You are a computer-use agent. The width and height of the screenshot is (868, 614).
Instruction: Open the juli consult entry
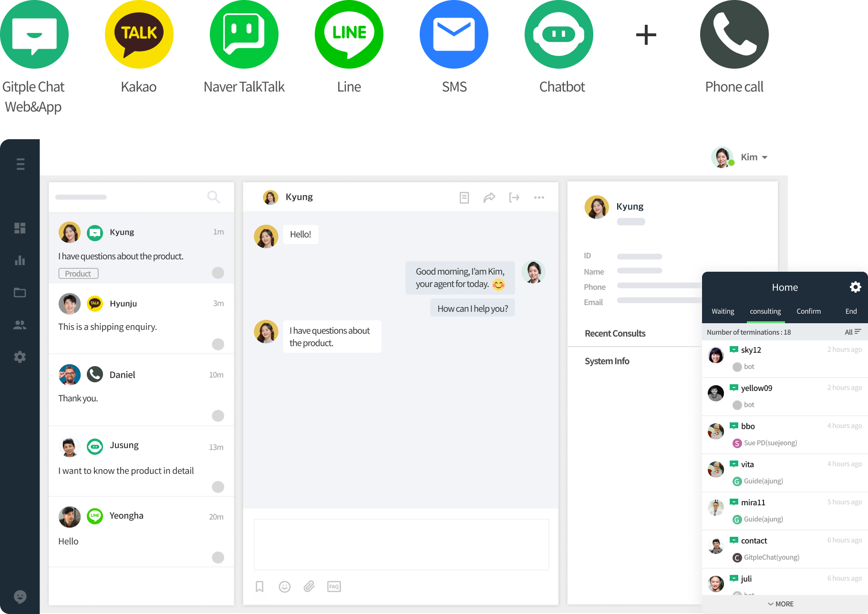(785, 583)
